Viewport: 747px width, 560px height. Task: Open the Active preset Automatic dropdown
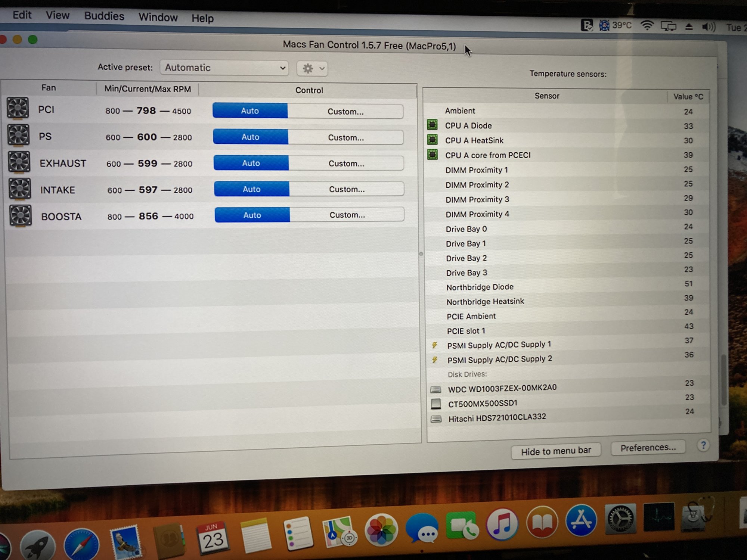tap(224, 68)
